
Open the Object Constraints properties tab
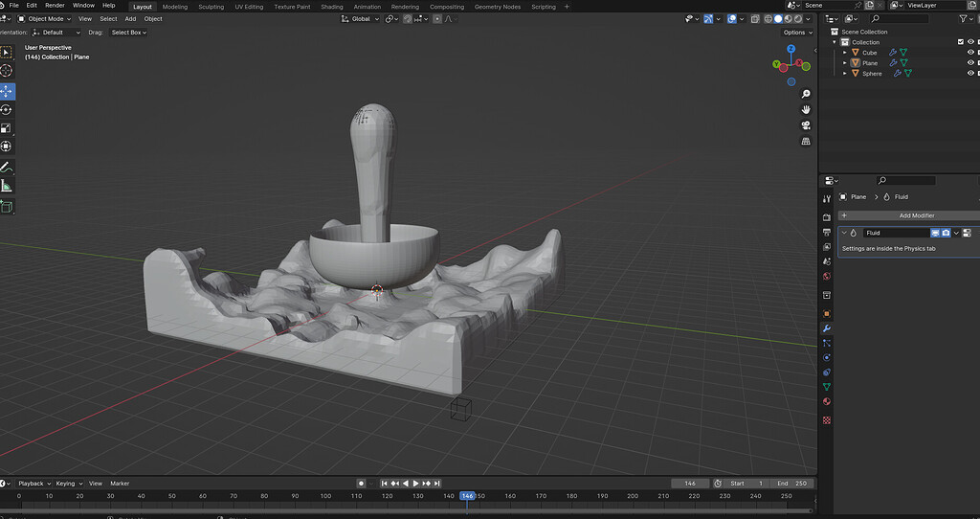pos(827,372)
